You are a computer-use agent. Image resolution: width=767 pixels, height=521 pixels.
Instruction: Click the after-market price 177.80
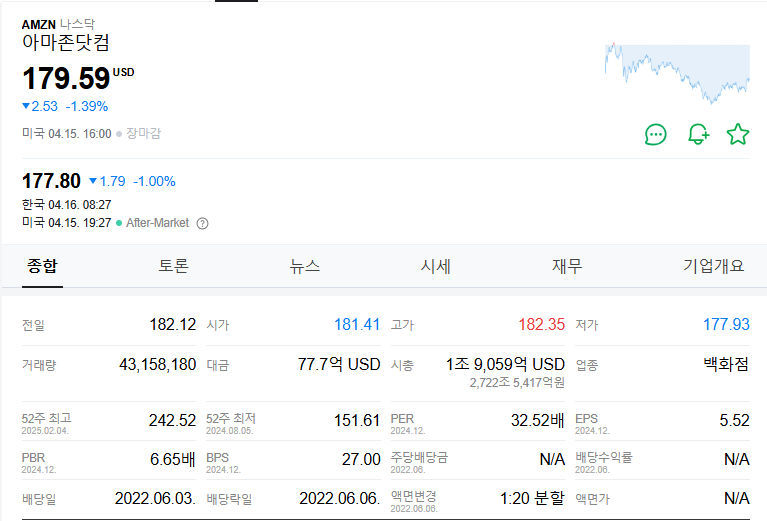pos(51,181)
